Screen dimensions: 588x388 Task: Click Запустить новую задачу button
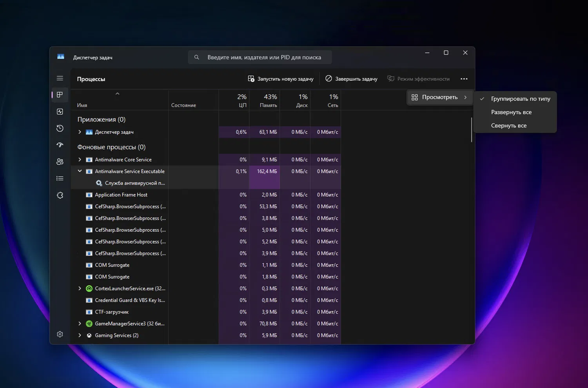pos(281,79)
